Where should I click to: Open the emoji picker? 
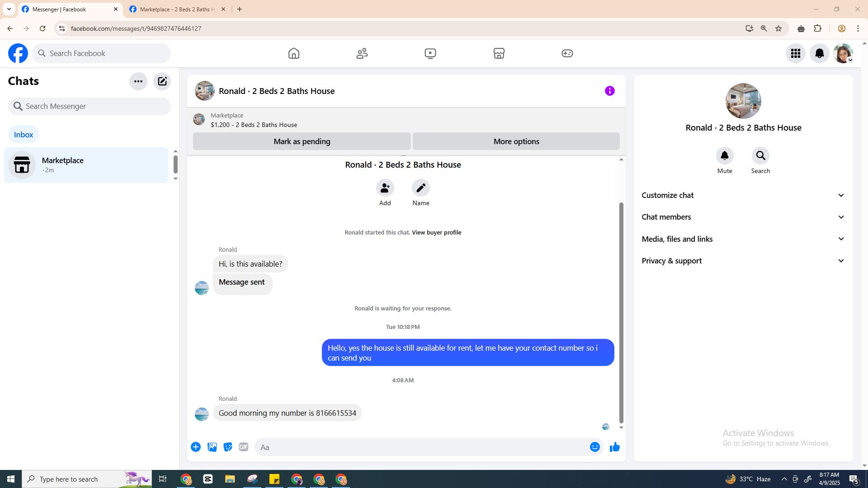pos(595,447)
